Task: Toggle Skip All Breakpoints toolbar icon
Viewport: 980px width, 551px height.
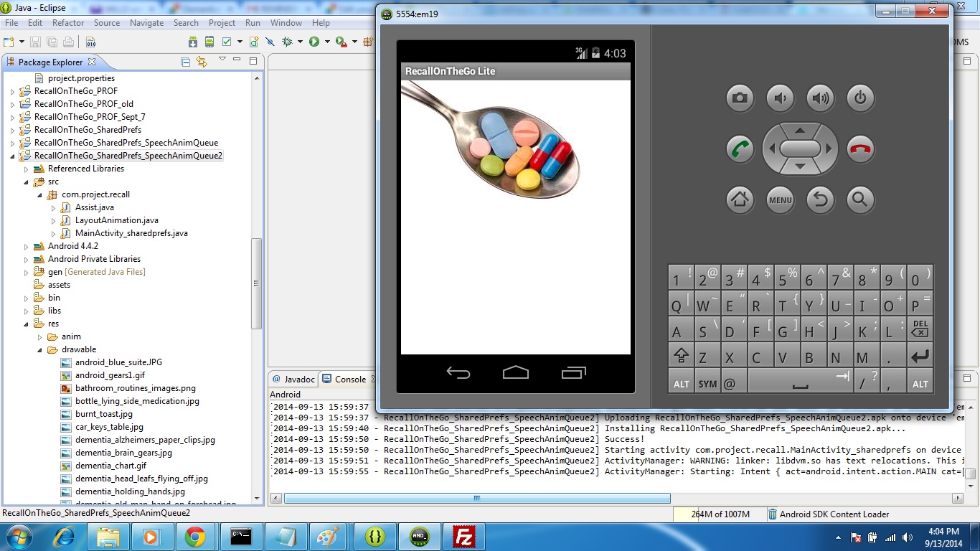Action: (x=270, y=42)
